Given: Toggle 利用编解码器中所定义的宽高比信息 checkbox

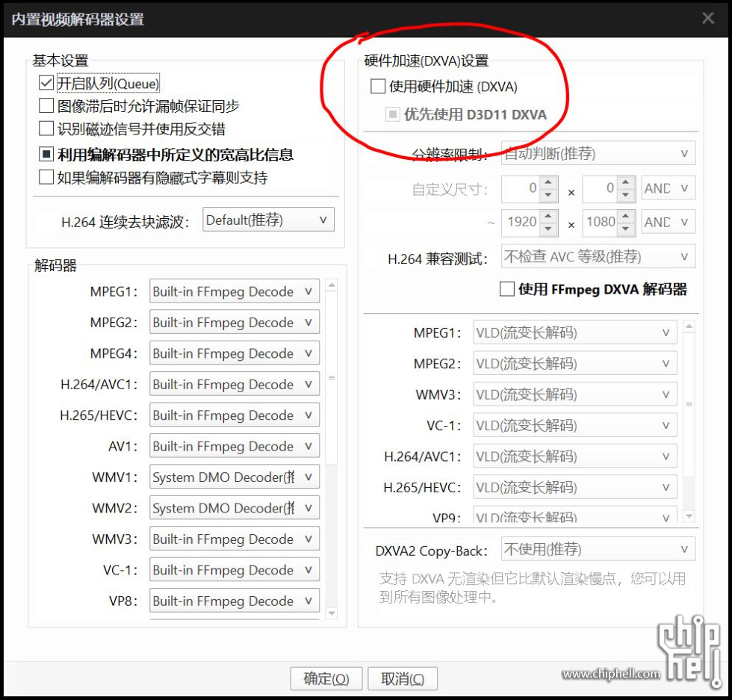Looking at the screenshot, I should point(46,154).
